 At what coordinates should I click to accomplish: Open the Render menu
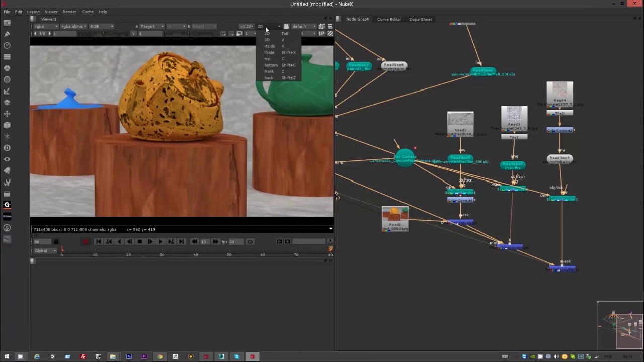pyautogui.click(x=69, y=12)
